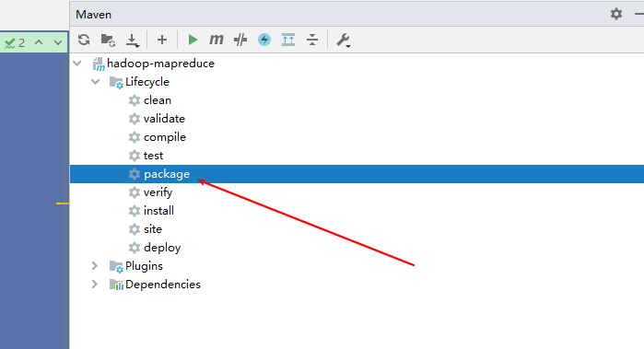Screen dimensions: 644x349
Task: Click the hadoop-mapreduce project label
Action: click(160, 64)
